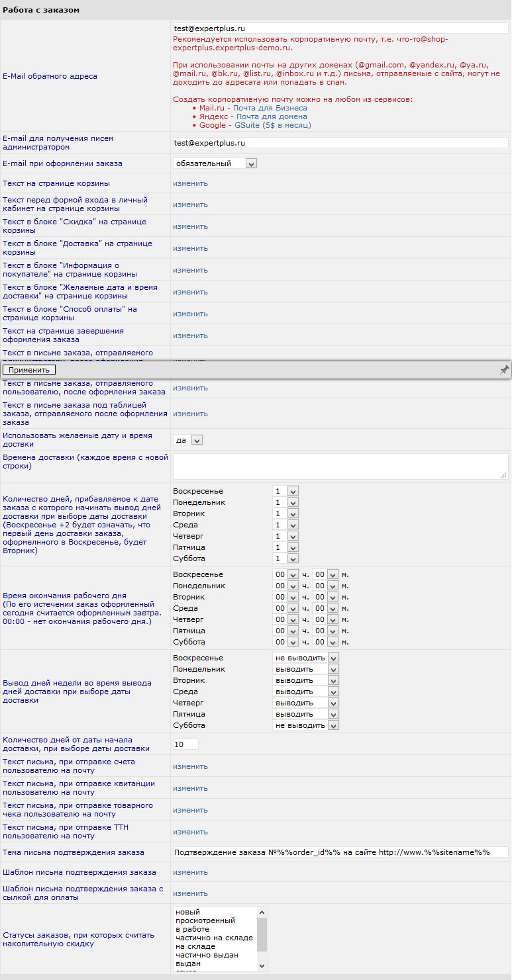Open the days-added dropdown for Среда
The image size is (512, 980).
pyautogui.click(x=286, y=525)
